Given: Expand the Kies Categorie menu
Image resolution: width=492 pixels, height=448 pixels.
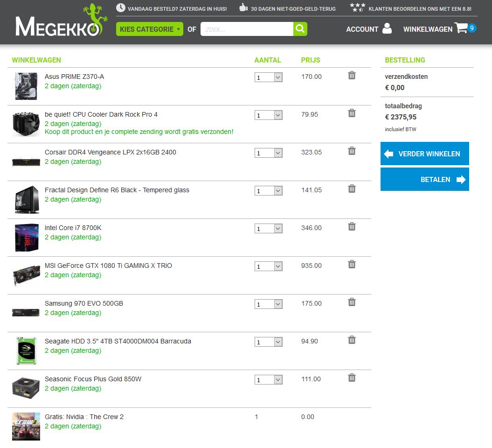Looking at the screenshot, I should pos(150,29).
